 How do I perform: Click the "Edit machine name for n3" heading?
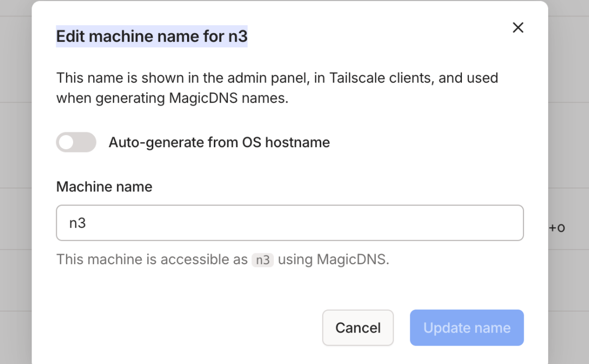152,37
